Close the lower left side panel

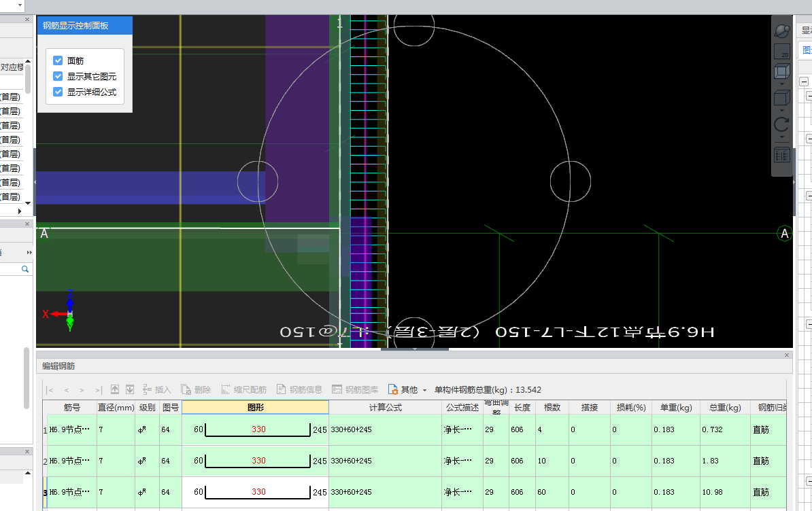(x=27, y=451)
